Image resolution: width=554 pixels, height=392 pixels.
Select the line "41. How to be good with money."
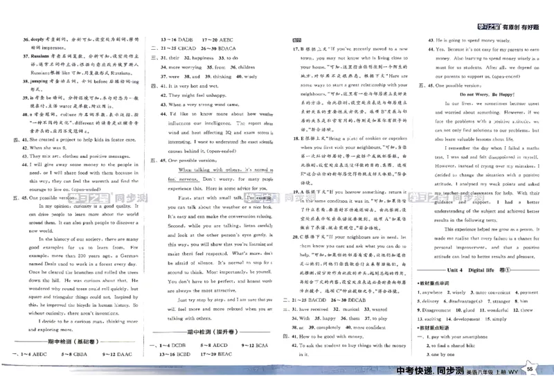click(328, 337)
